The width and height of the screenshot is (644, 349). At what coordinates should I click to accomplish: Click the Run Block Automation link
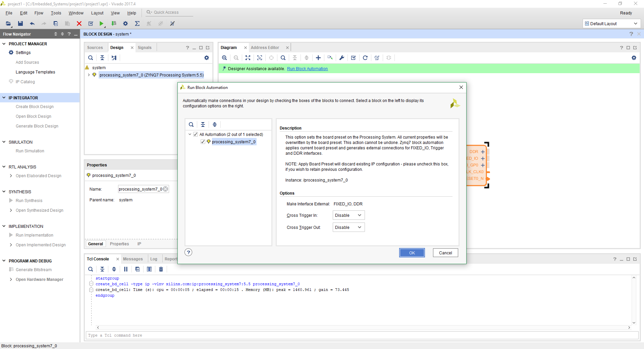tap(307, 68)
